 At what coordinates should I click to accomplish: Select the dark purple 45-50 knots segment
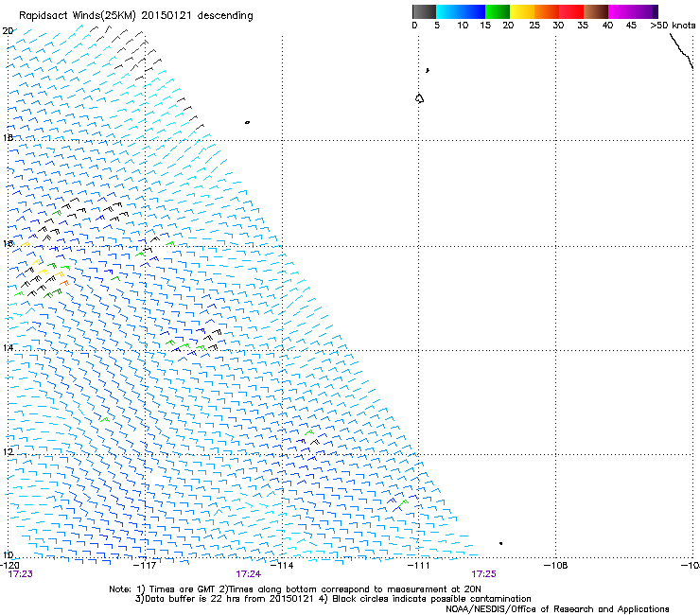click(x=645, y=11)
